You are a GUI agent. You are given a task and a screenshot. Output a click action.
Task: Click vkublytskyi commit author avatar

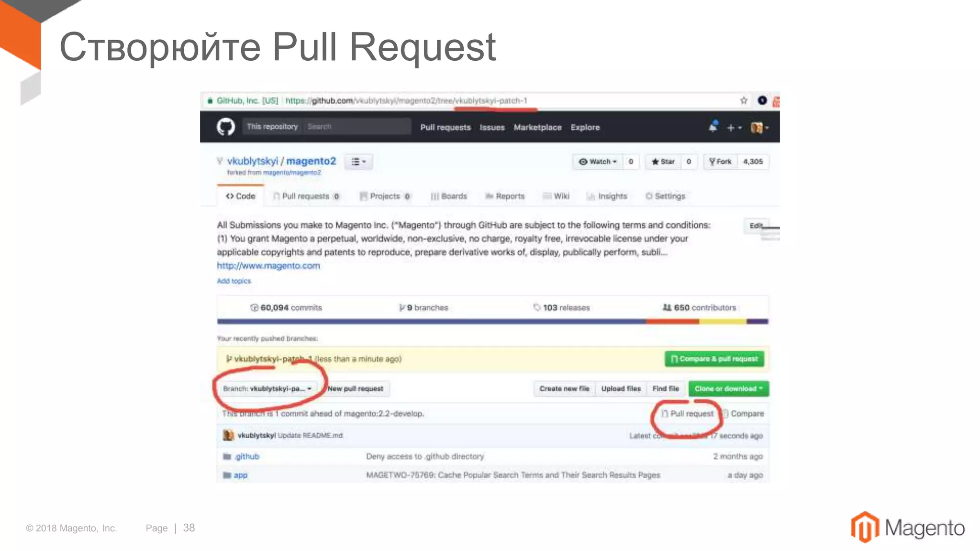228,435
